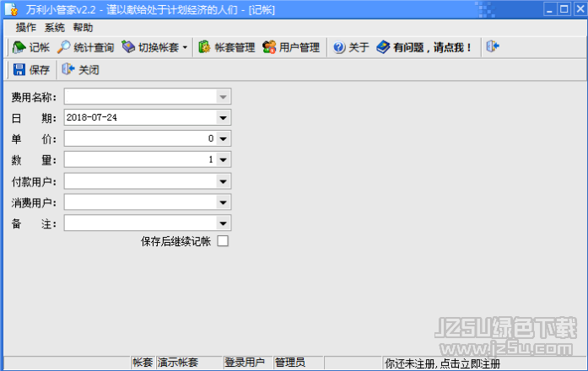Open the 操作 menu
Viewport: 588px width, 371px height.
click(x=26, y=27)
